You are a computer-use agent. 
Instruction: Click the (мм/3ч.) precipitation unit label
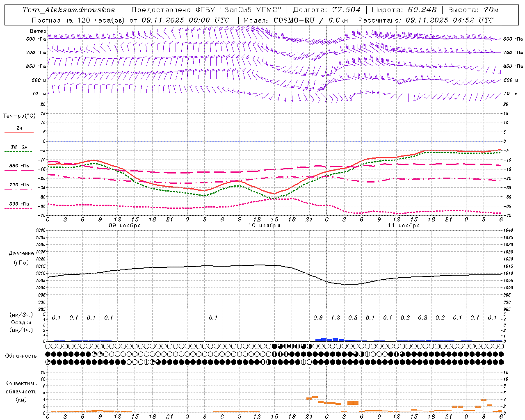pos(21,315)
